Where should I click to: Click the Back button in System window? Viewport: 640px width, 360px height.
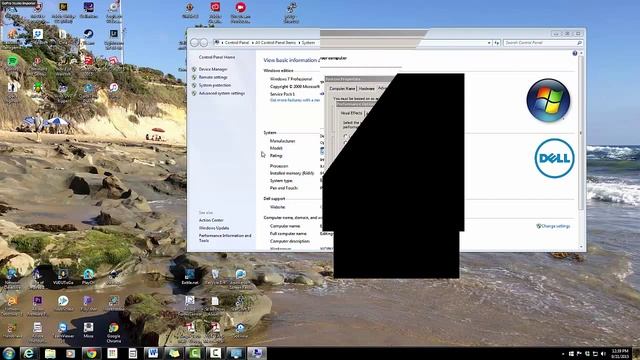click(x=195, y=42)
